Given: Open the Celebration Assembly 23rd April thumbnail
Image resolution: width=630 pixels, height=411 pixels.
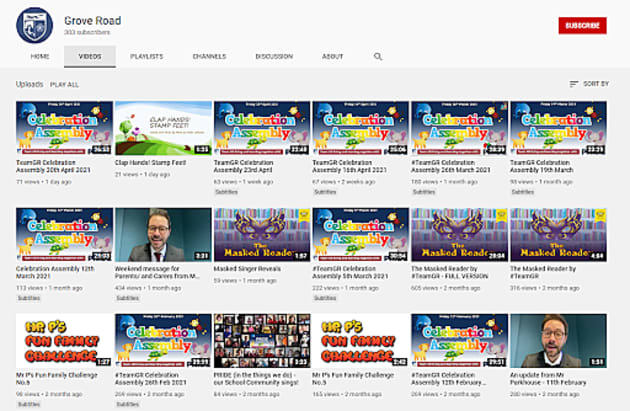Looking at the screenshot, I should (262, 128).
